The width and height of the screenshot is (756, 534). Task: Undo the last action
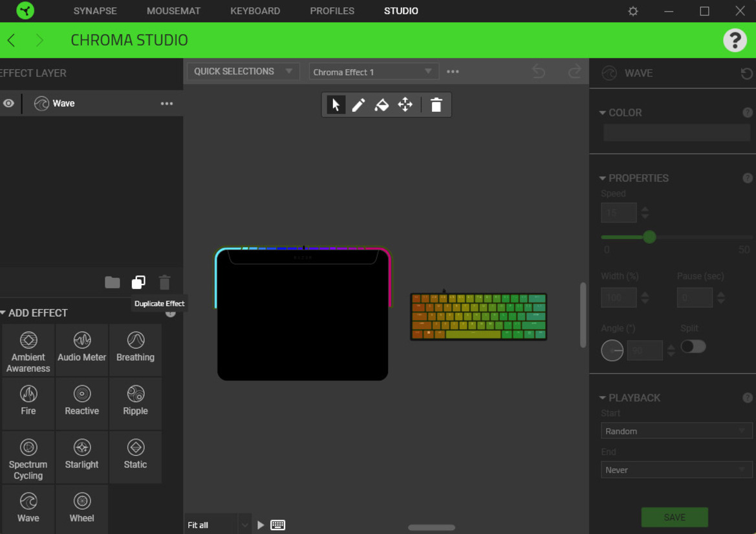pos(539,72)
